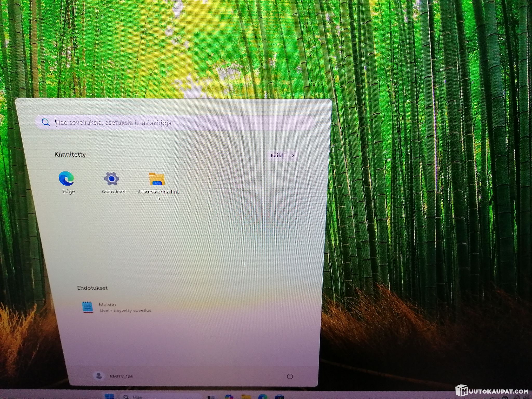Open Copilot icon on the taskbar
Screen dimensions: 532x399
pos(229,397)
